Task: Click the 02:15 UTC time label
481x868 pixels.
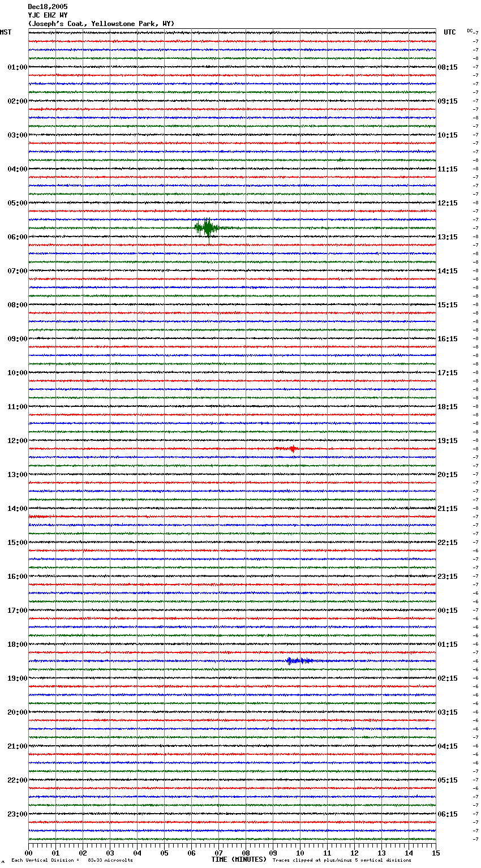Action: coord(448,678)
